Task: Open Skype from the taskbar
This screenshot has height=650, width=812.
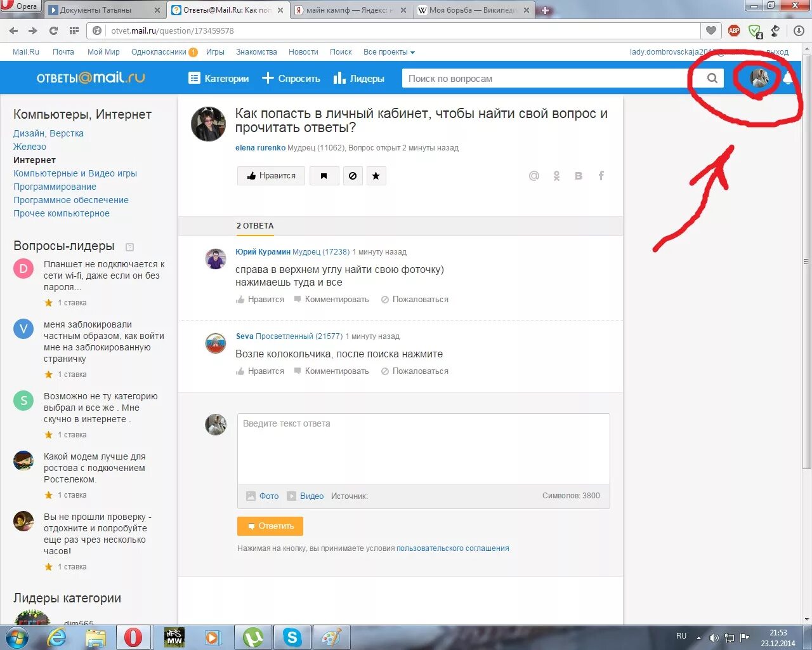Action: pyautogui.click(x=292, y=637)
